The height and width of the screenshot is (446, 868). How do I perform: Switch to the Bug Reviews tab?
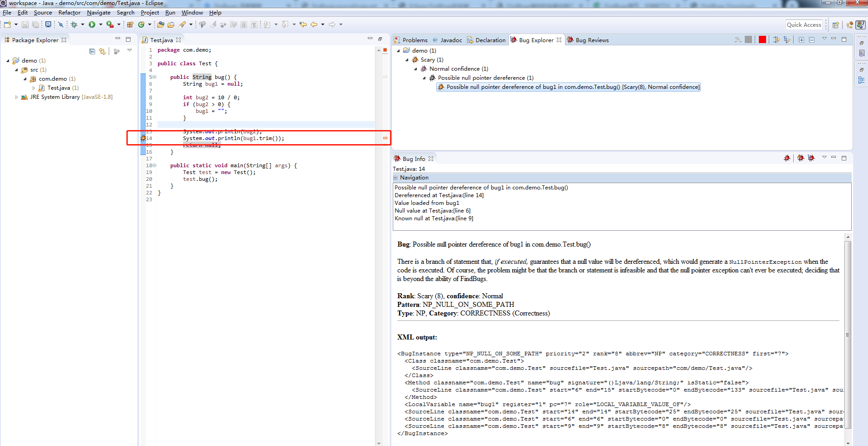pos(591,40)
